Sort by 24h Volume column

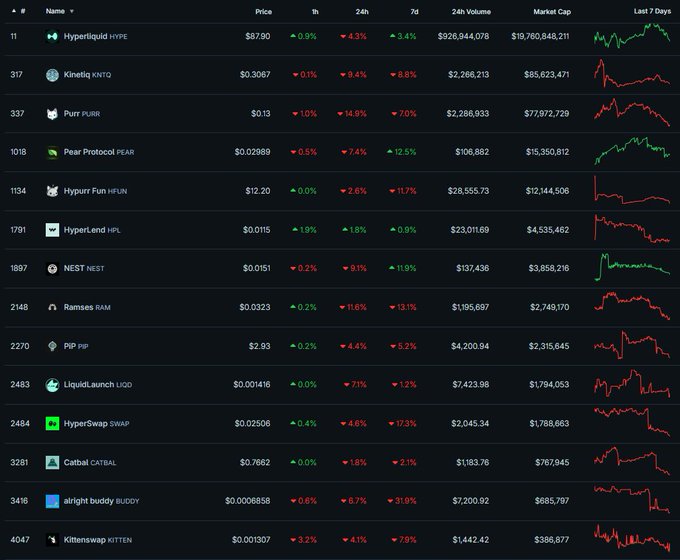tap(471, 12)
